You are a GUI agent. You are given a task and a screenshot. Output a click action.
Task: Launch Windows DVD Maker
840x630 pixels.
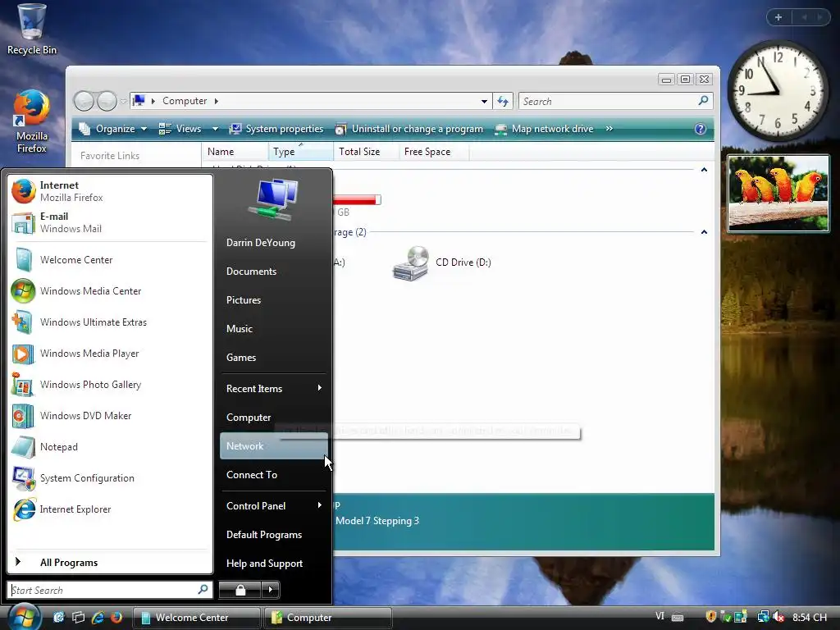click(x=110, y=416)
